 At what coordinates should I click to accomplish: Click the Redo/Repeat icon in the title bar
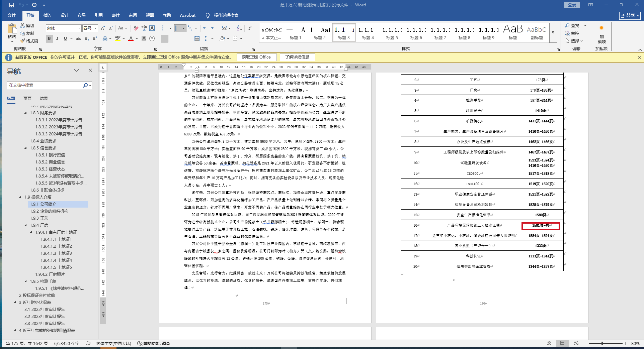(34, 5)
